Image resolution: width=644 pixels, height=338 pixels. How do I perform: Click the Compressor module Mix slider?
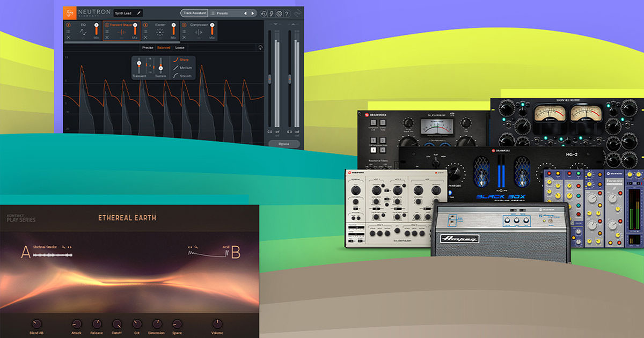point(213,30)
